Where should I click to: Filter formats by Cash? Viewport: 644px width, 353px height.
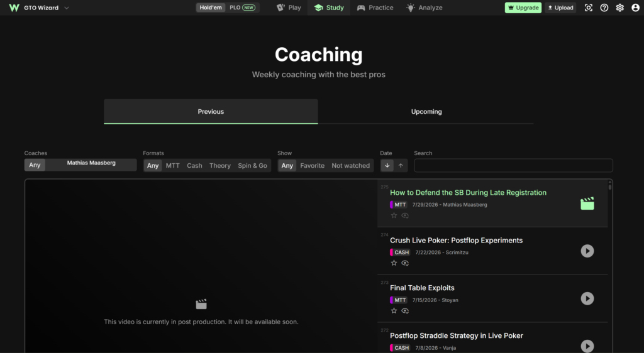[194, 166]
